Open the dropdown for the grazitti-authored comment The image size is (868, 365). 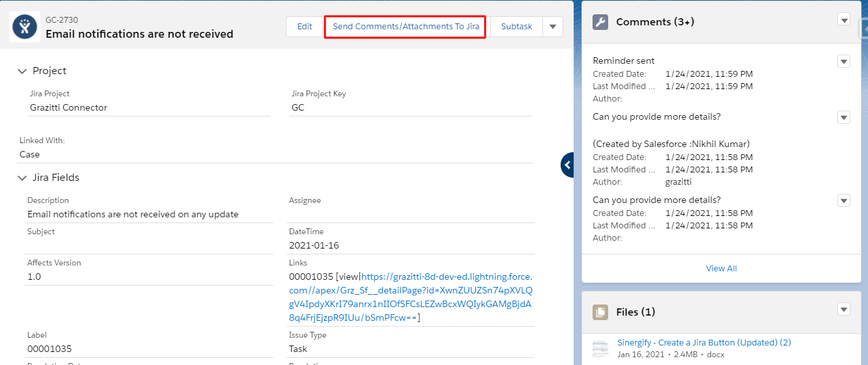coord(844,118)
